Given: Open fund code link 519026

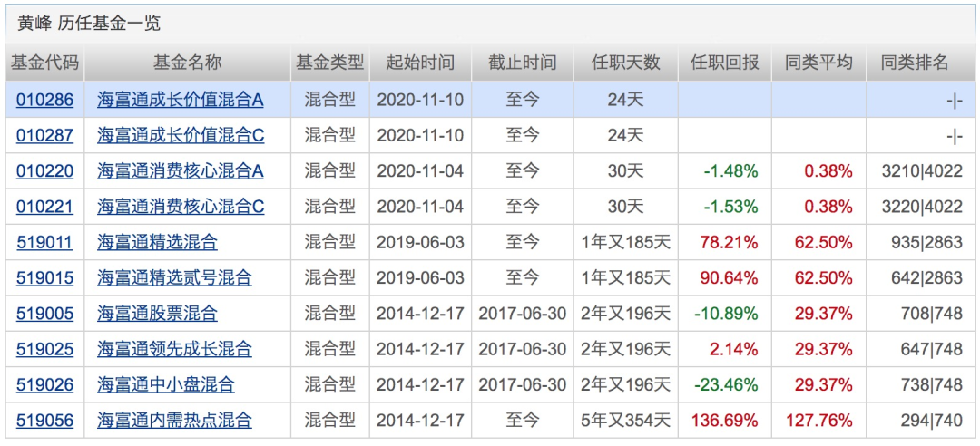Looking at the screenshot, I should coord(44,384).
